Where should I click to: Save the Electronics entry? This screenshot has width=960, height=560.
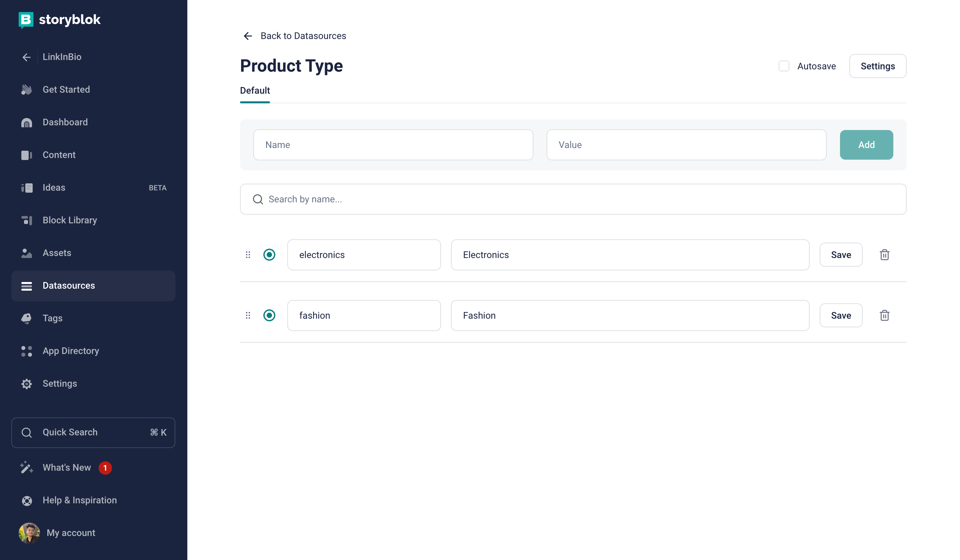(x=841, y=255)
